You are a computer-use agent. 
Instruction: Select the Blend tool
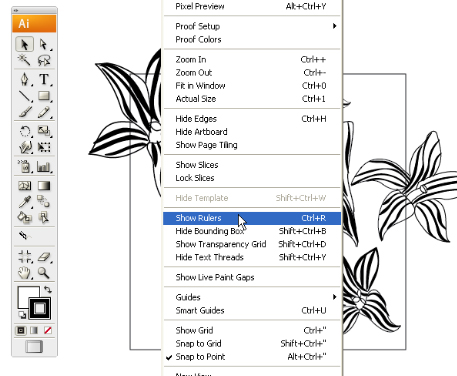[x=44, y=202]
